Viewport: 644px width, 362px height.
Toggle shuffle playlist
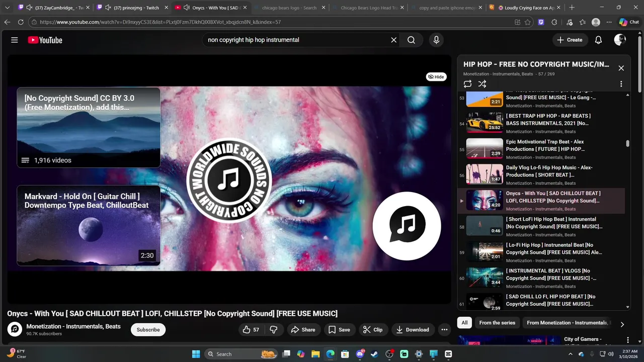click(482, 84)
